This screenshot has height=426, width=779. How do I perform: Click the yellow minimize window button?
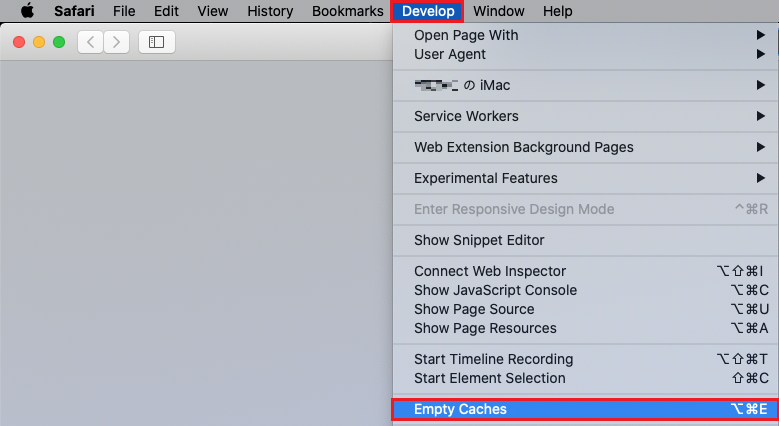(x=39, y=42)
